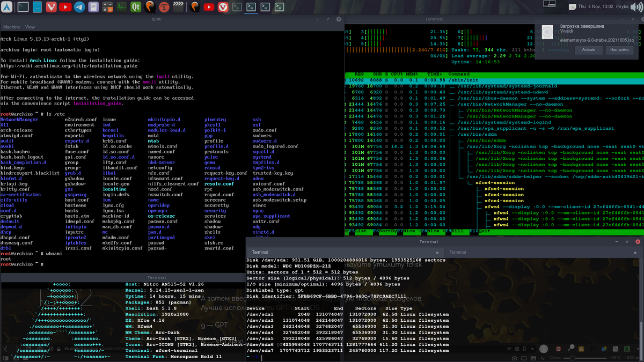
Task: Click the /dev/sda6 partition row
Action: point(347,344)
